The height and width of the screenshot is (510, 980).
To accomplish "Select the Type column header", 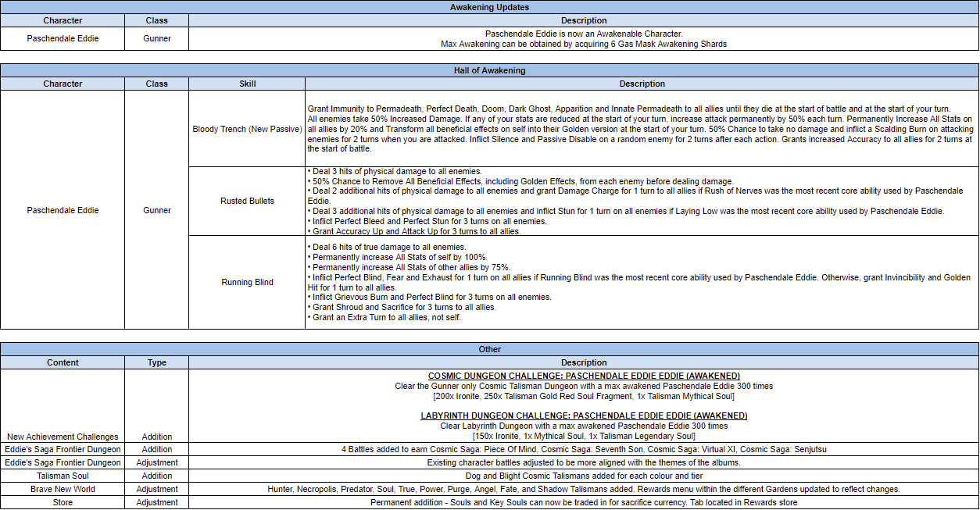I will tap(156, 362).
